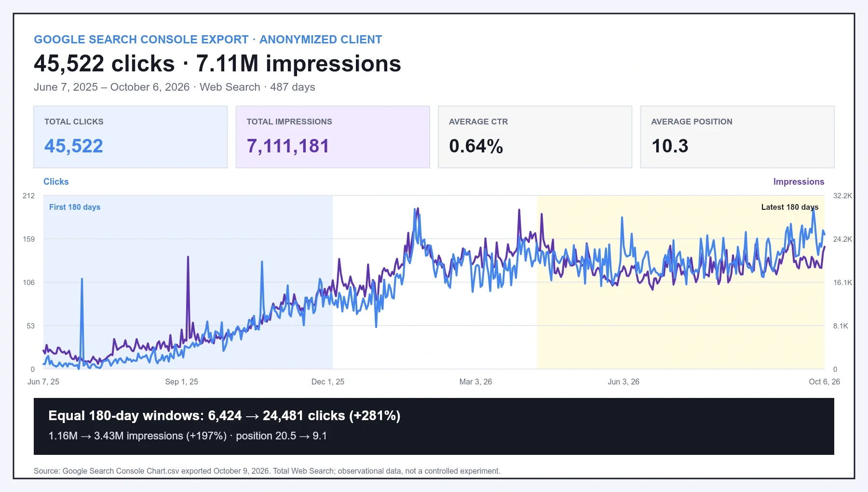Click the '0.64%' CTR value
Image resolution: width=868 pixels, height=492 pixels.
pyautogui.click(x=476, y=146)
